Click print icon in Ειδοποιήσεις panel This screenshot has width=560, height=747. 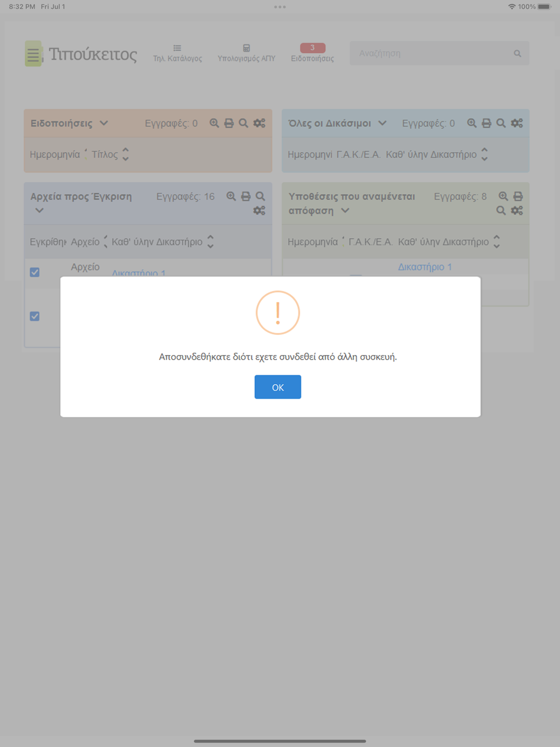(x=229, y=123)
